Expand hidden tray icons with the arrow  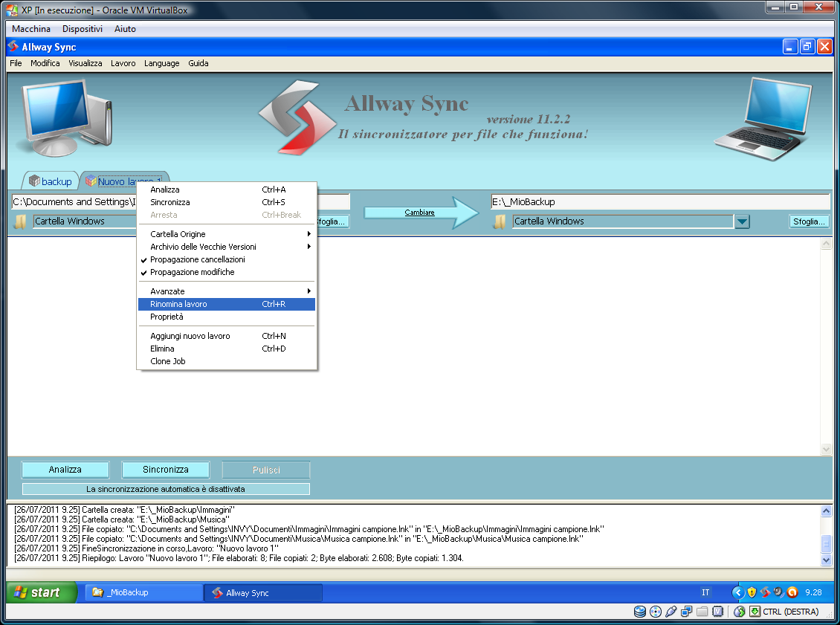coord(738,592)
